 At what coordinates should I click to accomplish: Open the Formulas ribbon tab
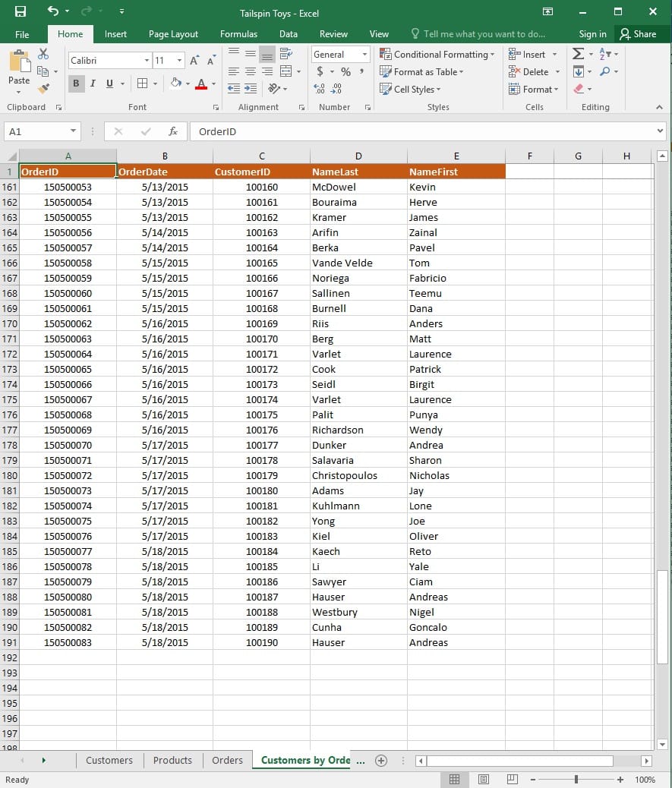[238, 34]
